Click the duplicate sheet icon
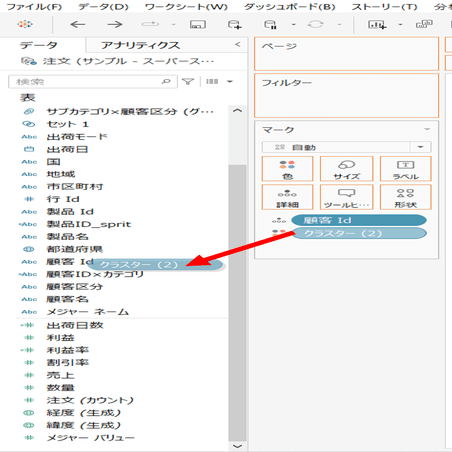The height and width of the screenshot is (452, 452). [x=424, y=24]
